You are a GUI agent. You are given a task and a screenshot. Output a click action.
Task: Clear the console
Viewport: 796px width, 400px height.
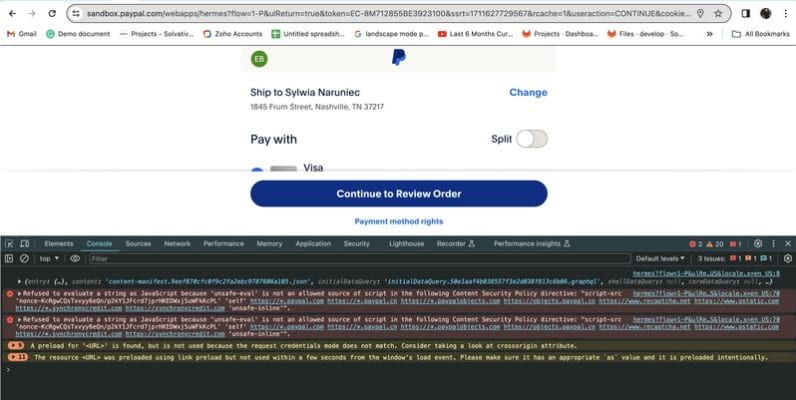24,258
